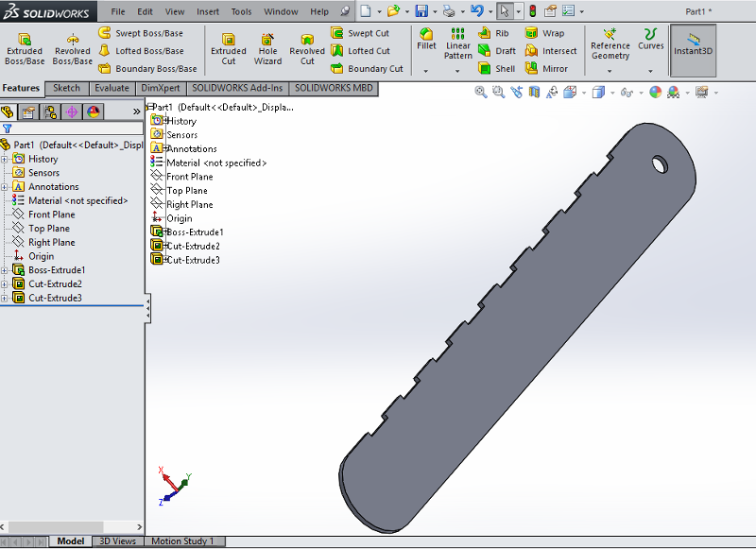Click the Undo icon

[x=477, y=10]
